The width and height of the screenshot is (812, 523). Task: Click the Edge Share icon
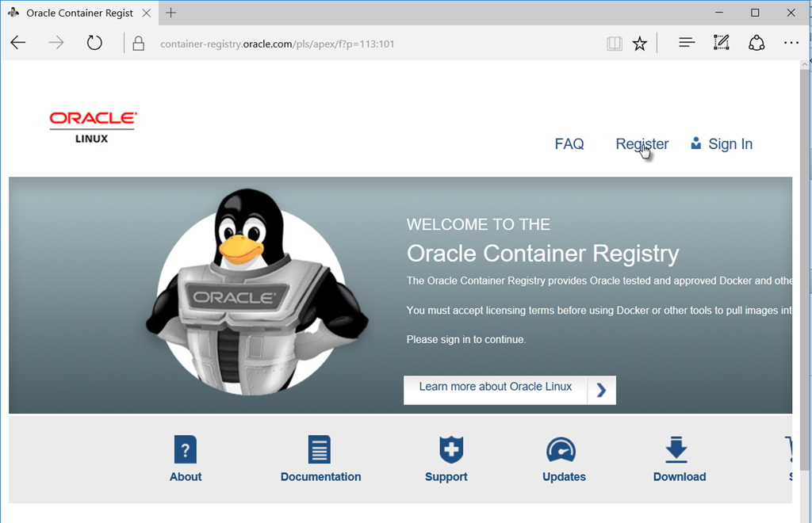[756, 43]
